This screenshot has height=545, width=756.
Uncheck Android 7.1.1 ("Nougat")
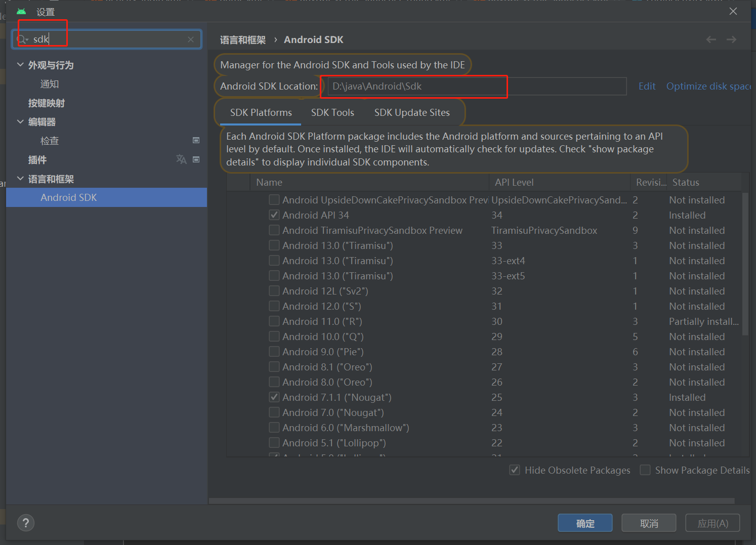(274, 397)
